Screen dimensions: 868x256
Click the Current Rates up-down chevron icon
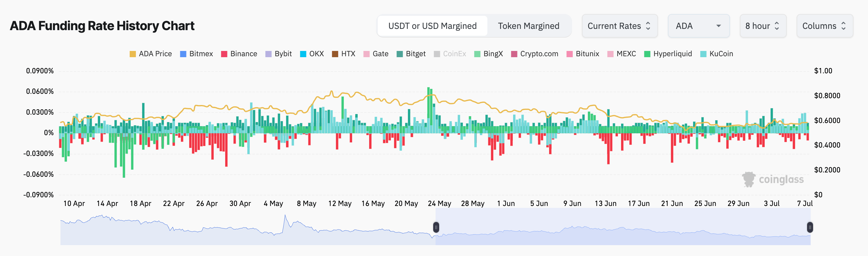click(648, 26)
